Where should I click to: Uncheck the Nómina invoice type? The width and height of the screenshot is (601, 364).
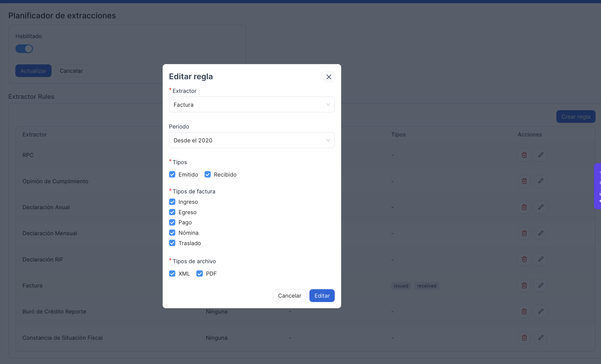172,233
